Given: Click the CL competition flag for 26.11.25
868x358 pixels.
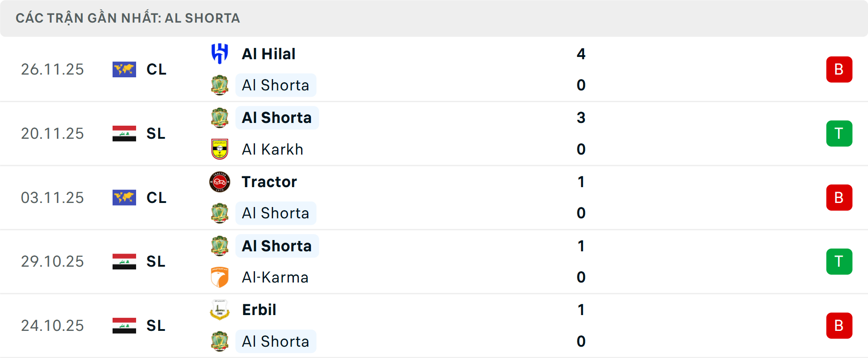Looking at the screenshot, I should (x=124, y=69).
